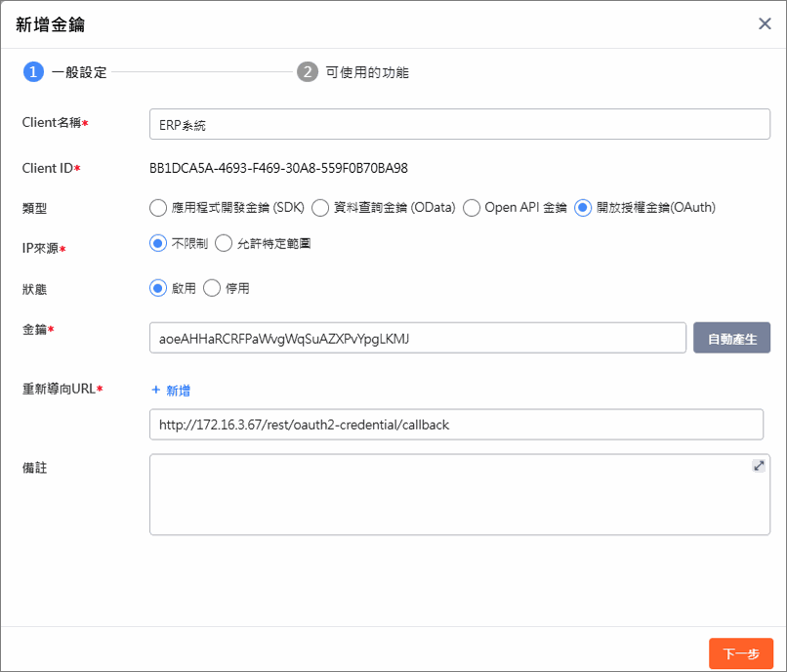Select 應用程式開發金鑰 (SDK) type

[158, 207]
